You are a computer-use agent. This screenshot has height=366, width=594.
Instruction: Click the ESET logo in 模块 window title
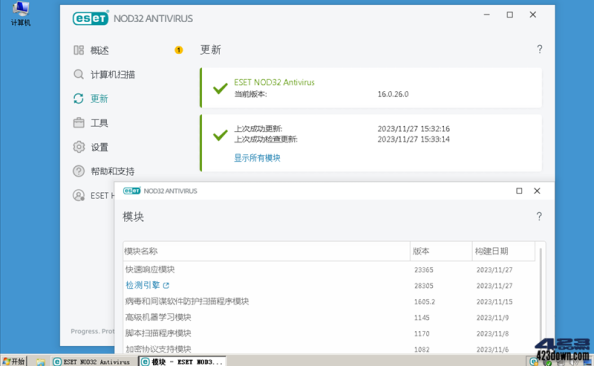132,191
